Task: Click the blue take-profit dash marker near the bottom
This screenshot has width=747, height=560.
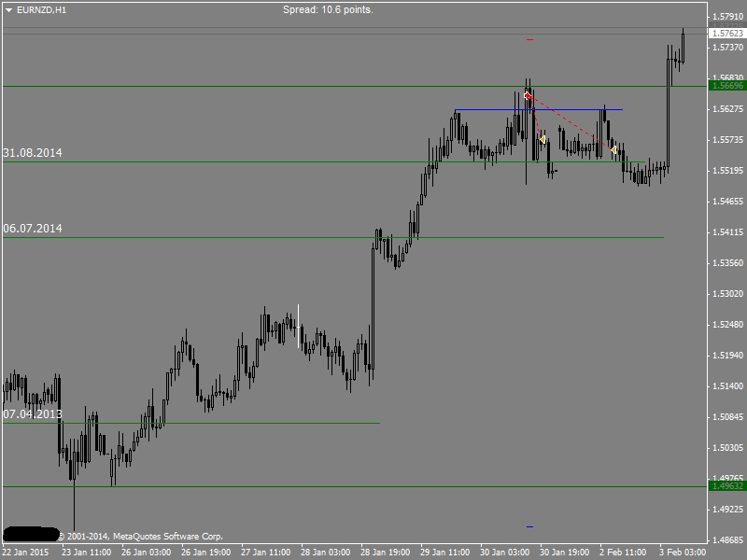Action: (529, 526)
